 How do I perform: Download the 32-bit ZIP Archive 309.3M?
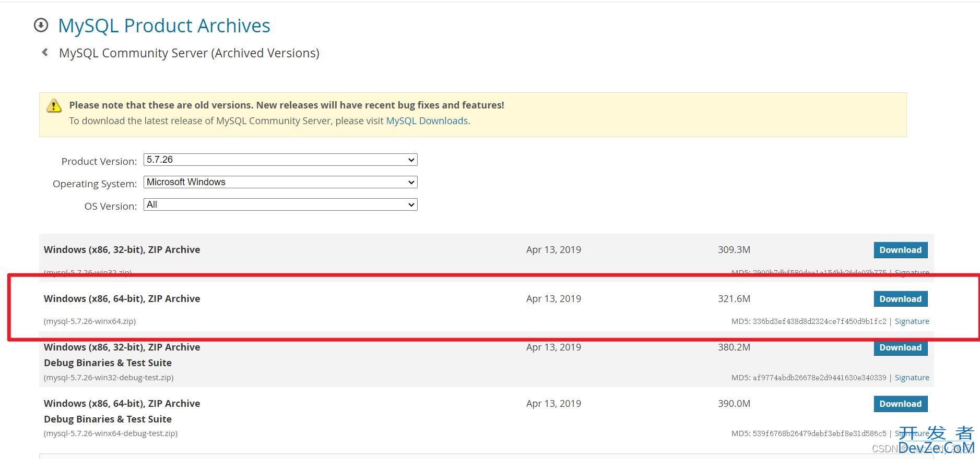point(900,250)
